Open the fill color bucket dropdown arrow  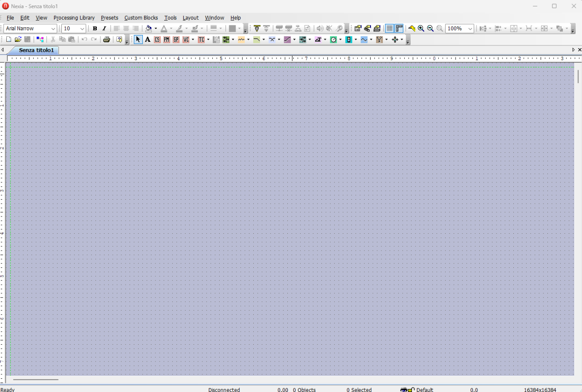(x=156, y=28)
